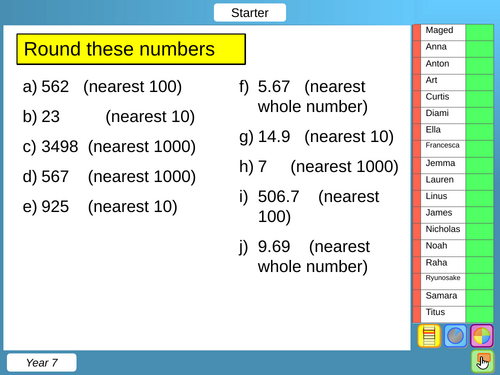
Task: Open the purple four-colour wheel icon
Action: 482,336
